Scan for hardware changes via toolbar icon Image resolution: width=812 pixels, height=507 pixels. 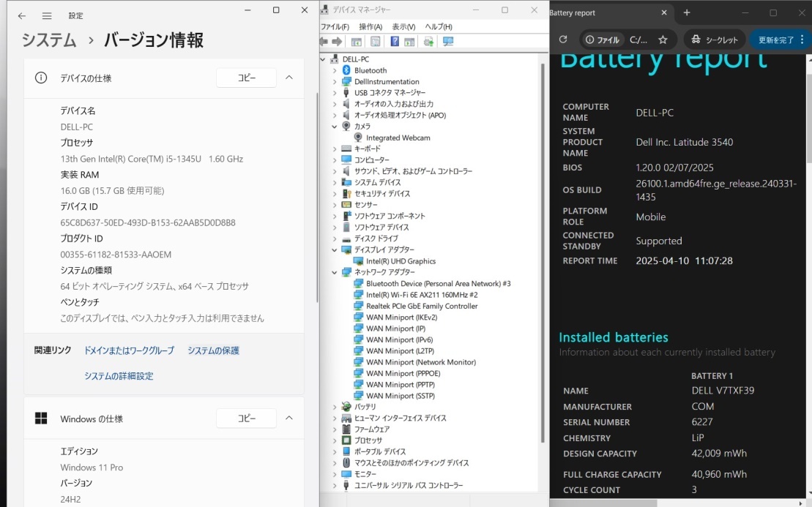coord(448,42)
